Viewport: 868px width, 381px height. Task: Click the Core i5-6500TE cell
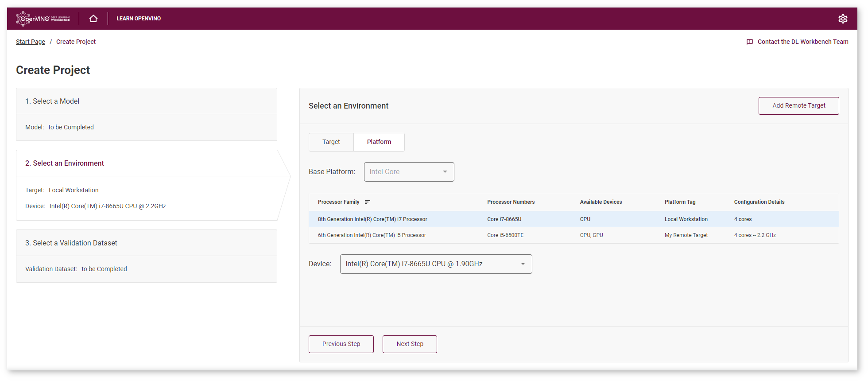[505, 235]
